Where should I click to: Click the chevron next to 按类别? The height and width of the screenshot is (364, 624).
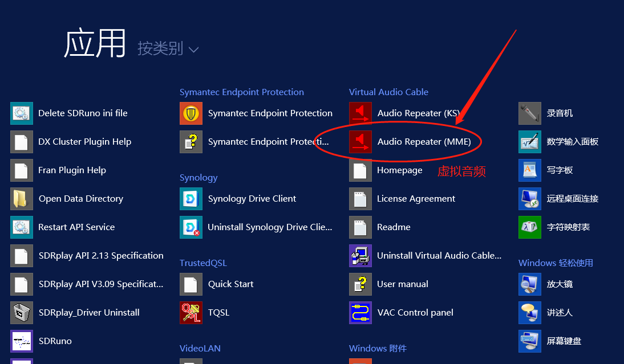click(193, 50)
